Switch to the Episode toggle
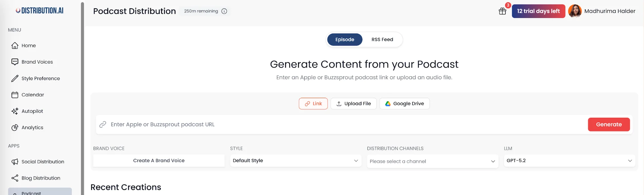The width and height of the screenshot is (644, 195). pos(344,40)
